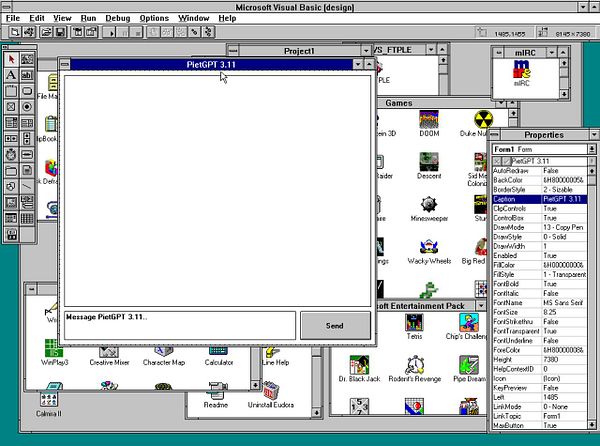This screenshot has height=446, width=600.
Task: Select the DriveListBox tool in toolbox
Action: [x=27, y=155]
